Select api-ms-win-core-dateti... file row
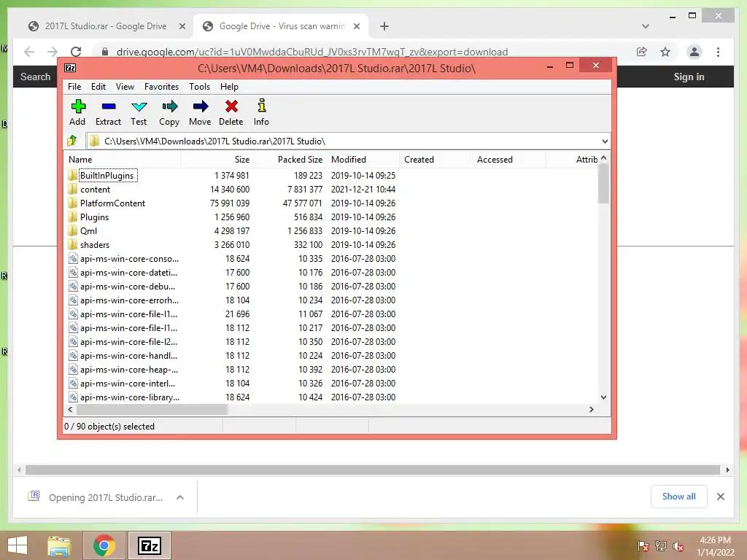 [330, 273]
